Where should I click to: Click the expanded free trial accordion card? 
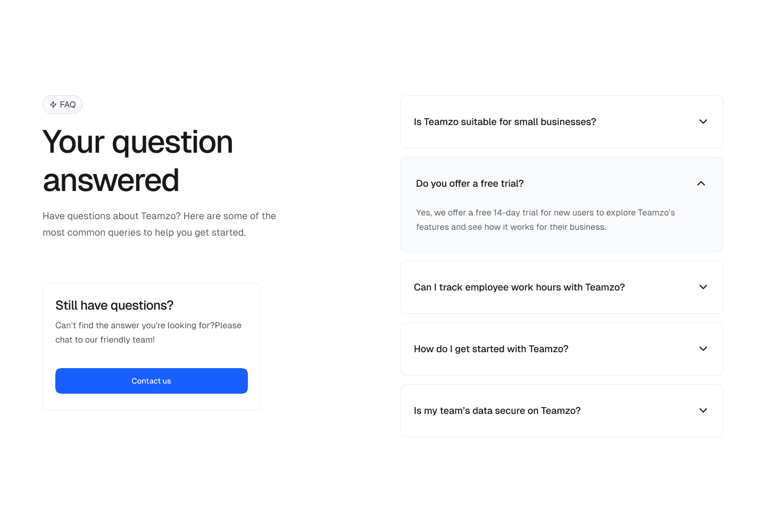562,204
